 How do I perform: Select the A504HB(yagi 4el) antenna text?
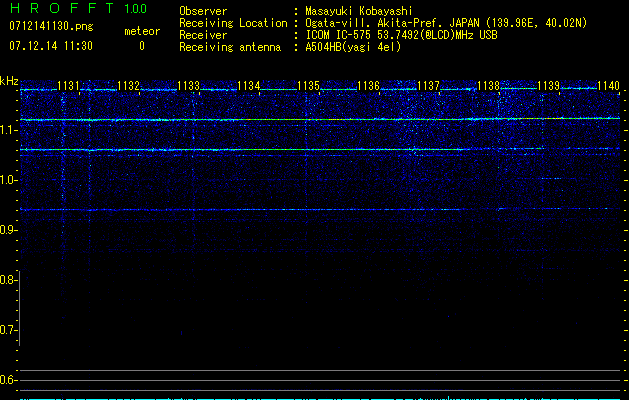tap(353, 47)
